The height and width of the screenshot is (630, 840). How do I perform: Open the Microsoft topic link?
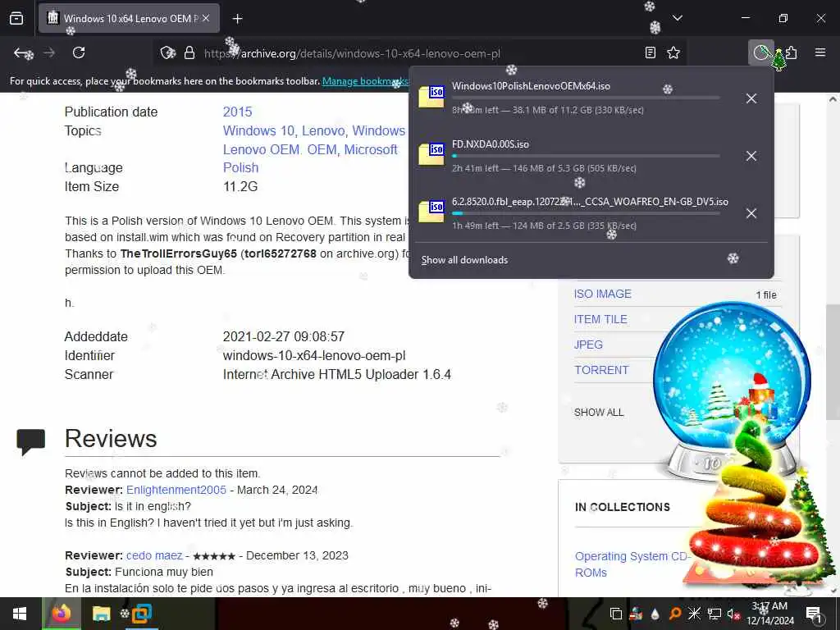point(371,149)
